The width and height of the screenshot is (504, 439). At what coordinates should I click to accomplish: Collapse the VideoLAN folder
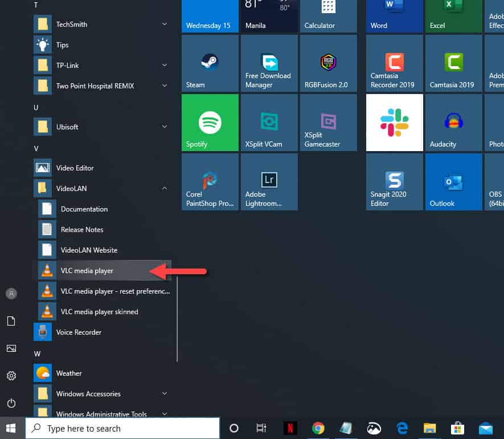(101, 189)
